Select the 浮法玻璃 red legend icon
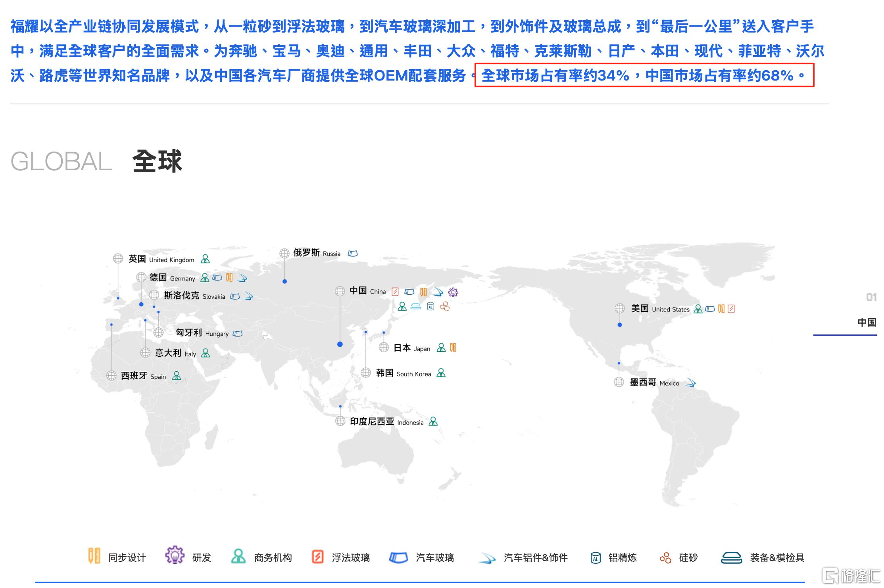Viewport: 884px width, 588px height. tap(317, 557)
